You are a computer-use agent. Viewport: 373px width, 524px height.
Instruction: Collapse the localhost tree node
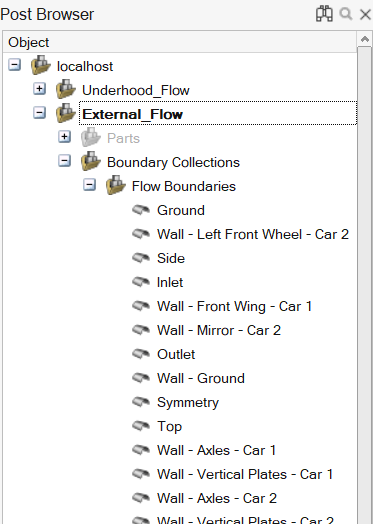pyautogui.click(x=14, y=65)
